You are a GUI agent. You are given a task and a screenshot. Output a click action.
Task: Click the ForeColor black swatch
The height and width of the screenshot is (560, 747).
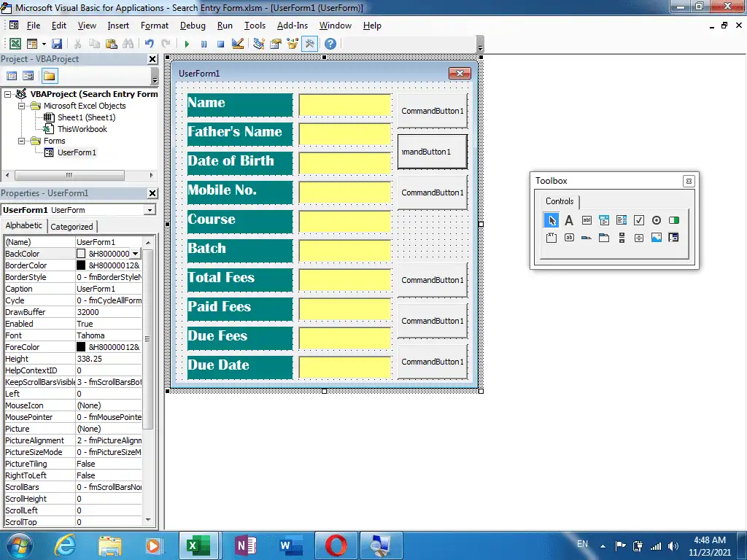click(81, 347)
